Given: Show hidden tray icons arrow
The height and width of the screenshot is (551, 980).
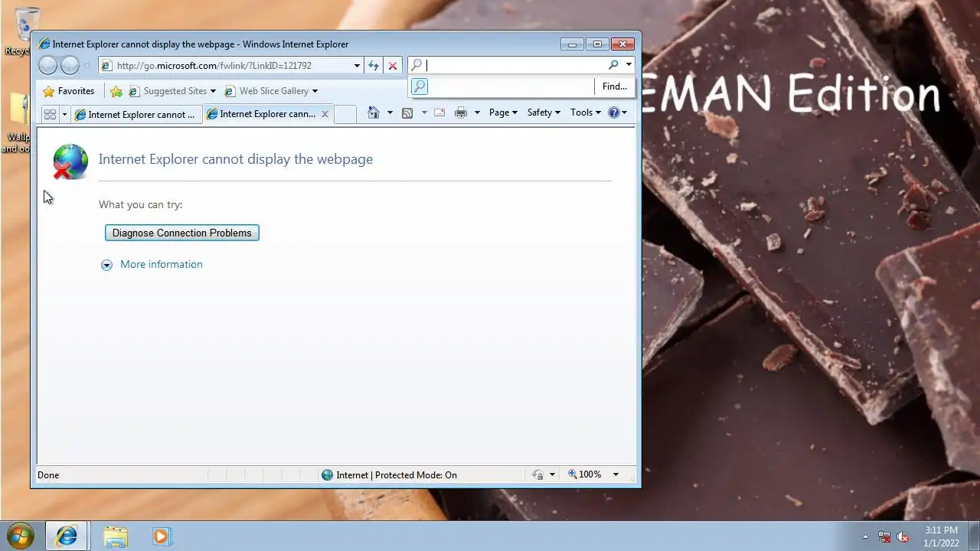Looking at the screenshot, I should (x=866, y=536).
